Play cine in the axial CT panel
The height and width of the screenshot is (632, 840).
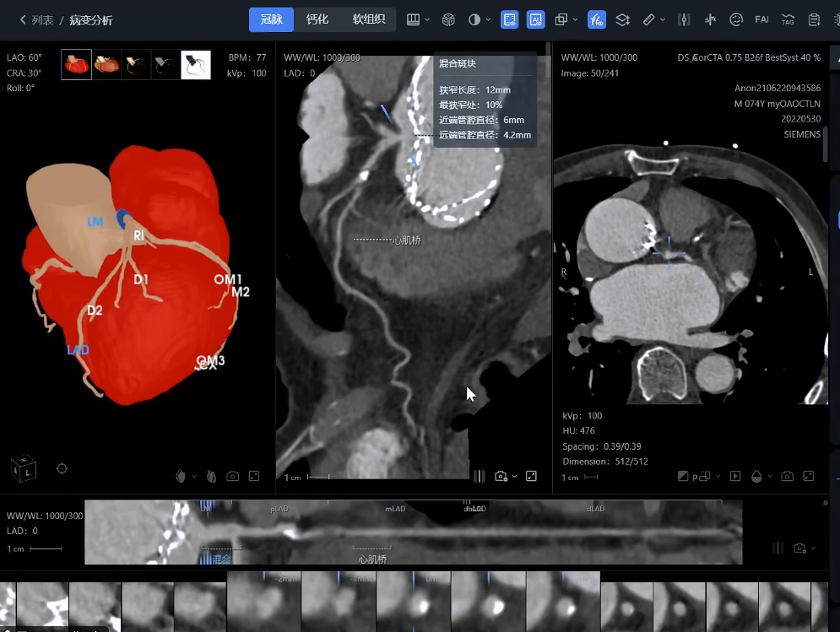click(x=735, y=477)
